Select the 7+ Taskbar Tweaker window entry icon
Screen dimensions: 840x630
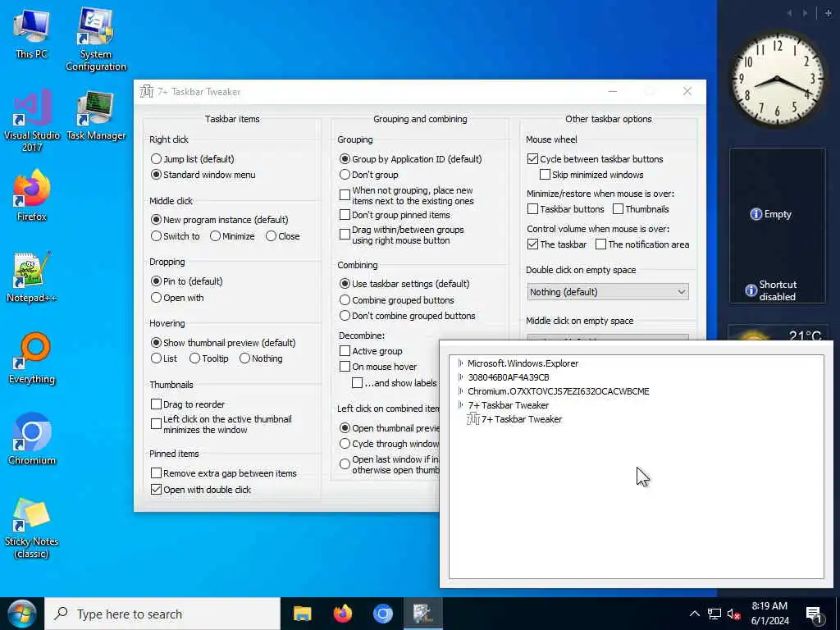[473, 419]
